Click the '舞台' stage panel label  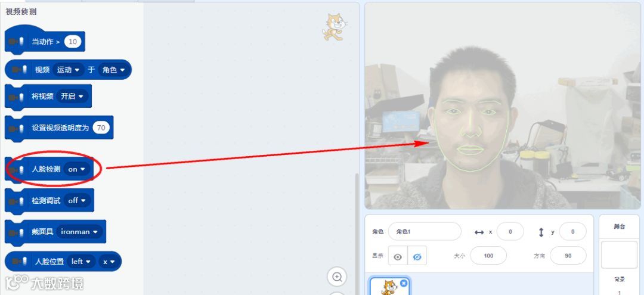(620, 226)
